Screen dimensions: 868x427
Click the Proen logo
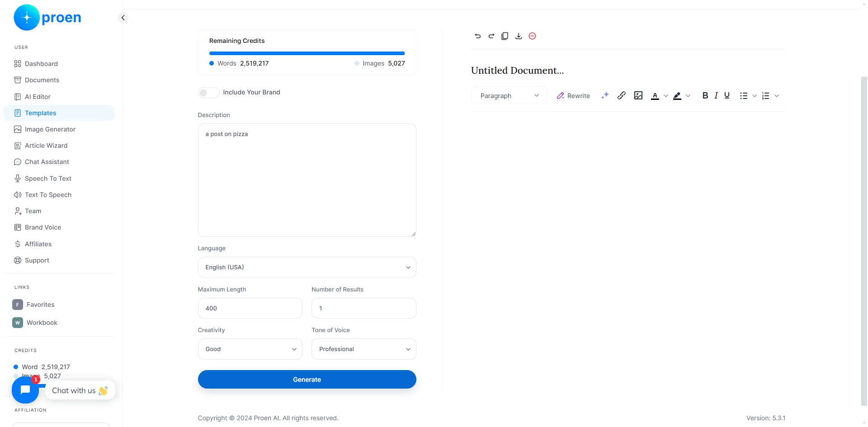coord(47,18)
